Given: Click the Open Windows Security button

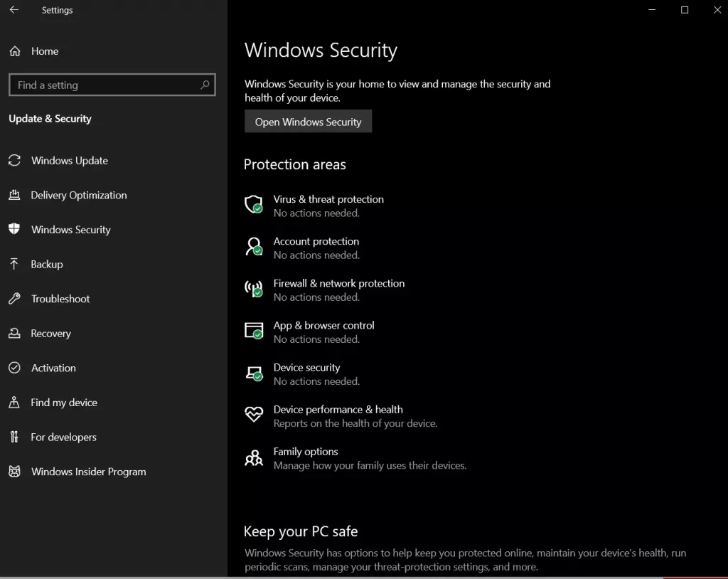Looking at the screenshot, I should coord(309,122).
